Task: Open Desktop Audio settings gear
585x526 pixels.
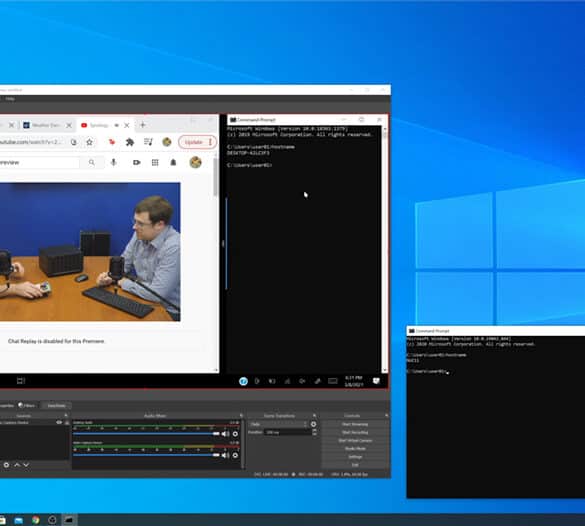Action: pyautogui.click(x=235, y=434)
